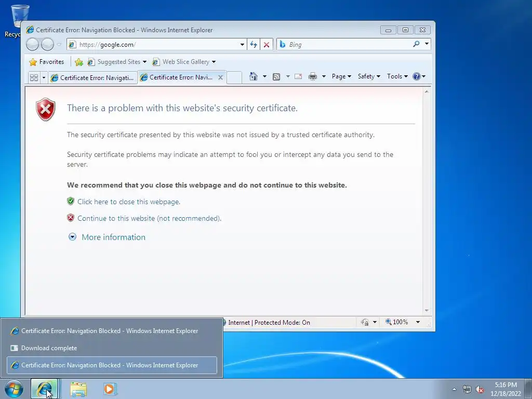Image resolution: width=532 pixels, height=399 pixels.
Task: Click the Home page icon
Action: tap(254, 76)
